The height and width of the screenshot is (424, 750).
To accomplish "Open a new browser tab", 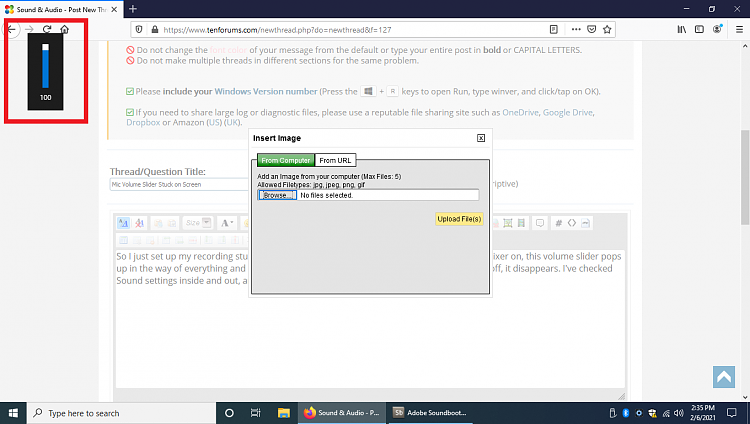I will click(x=132, y=9).
